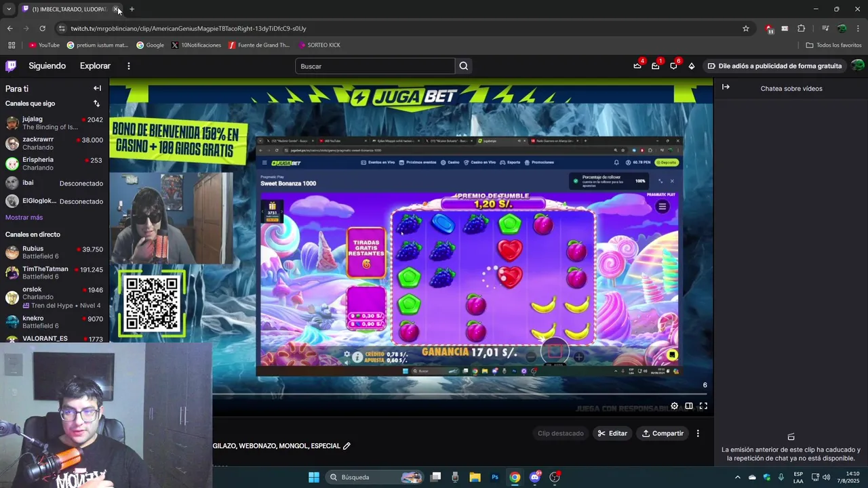The width and height of the screenshot is (868, 488).
Task: Open Photoshop from taskbar
Action: [x=495, y=477]
